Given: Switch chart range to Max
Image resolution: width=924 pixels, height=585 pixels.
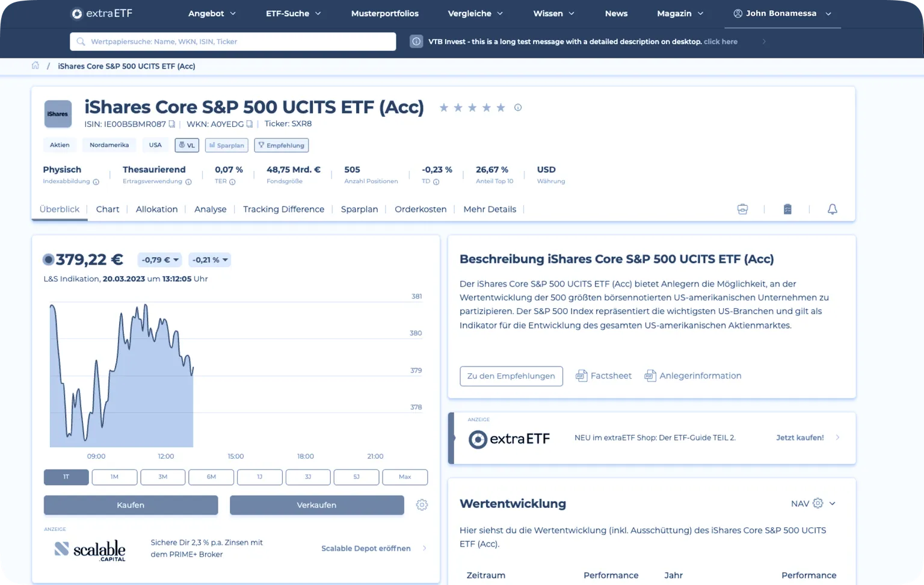Looking at the screenshot, I should coord(405,477).
